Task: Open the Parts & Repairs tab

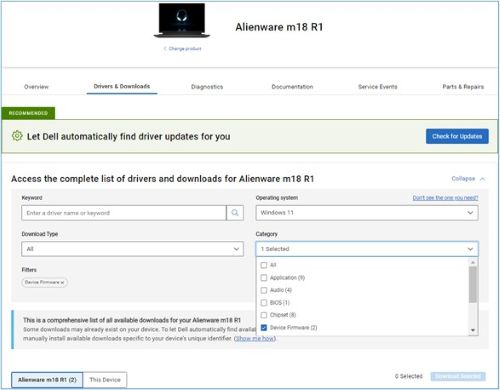Action: tap(463, 87)
